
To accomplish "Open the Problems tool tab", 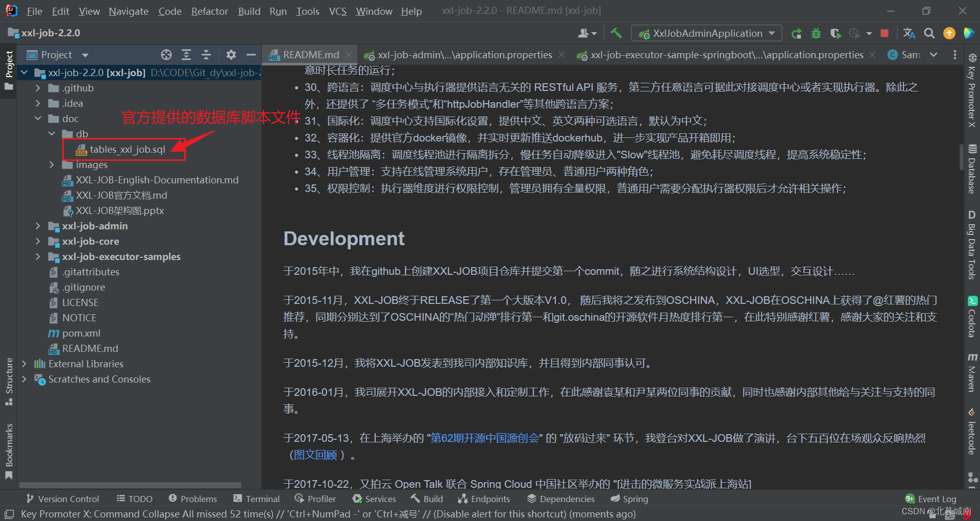I will coord(193,499).
